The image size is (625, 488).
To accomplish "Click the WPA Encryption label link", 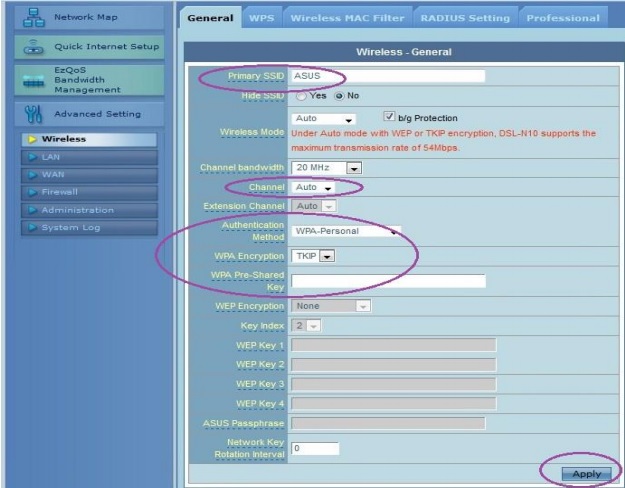I will coord(249,256).
